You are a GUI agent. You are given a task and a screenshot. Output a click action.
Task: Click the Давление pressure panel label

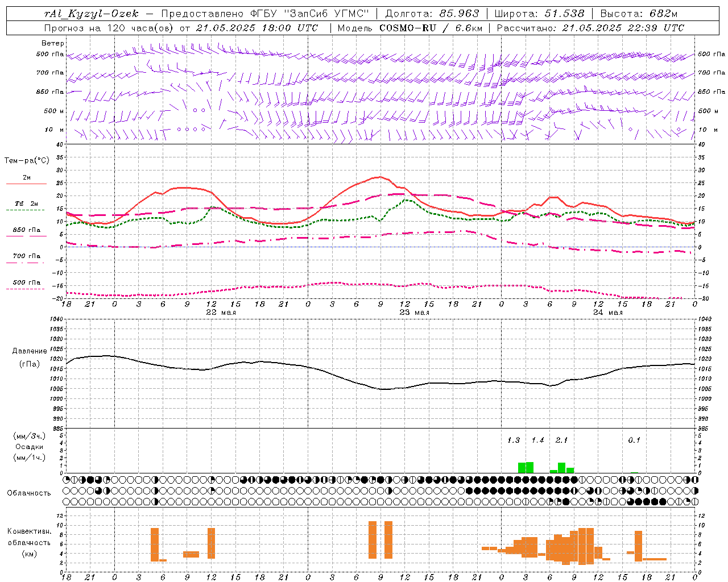tap(30, 351)
